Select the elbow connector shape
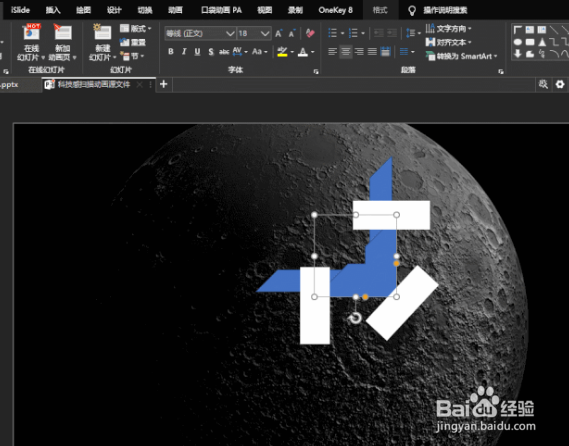This screenshot has height=446, width=569. click(x=554, y=42)
